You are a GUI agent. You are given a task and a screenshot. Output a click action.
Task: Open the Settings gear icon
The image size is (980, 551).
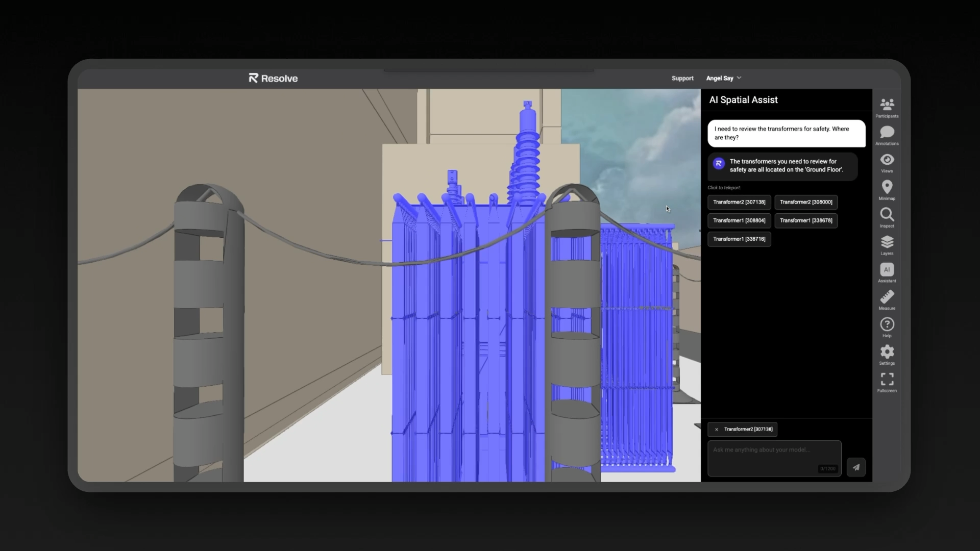887,352
